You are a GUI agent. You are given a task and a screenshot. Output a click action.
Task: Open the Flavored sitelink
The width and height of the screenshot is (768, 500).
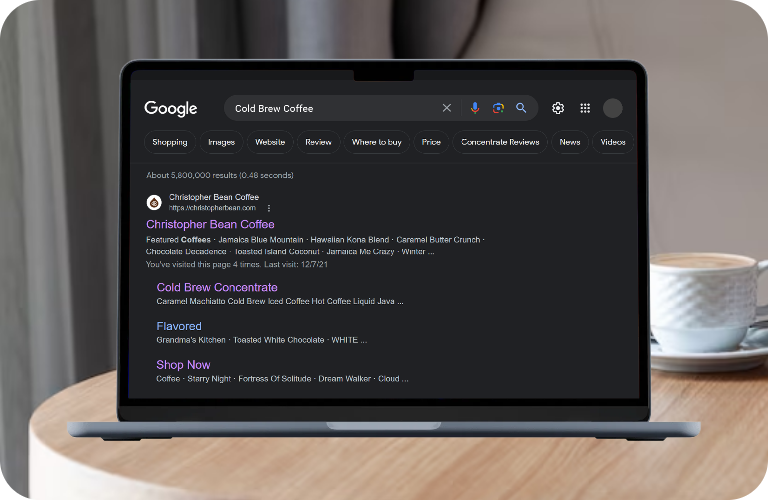coord(179,326)
